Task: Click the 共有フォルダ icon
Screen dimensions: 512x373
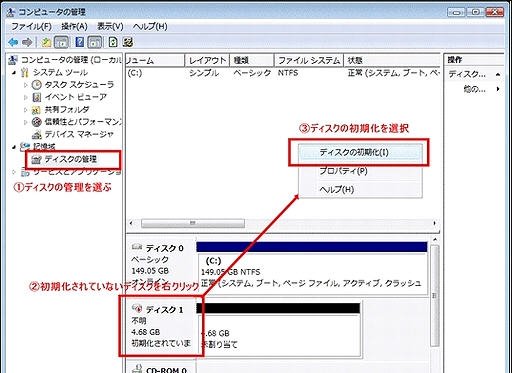Action: point(36,110)
